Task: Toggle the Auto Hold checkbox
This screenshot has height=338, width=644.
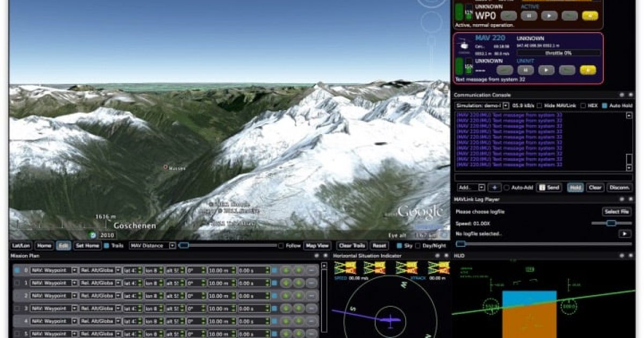Action: pyautogui.click(x=605, y=106)
